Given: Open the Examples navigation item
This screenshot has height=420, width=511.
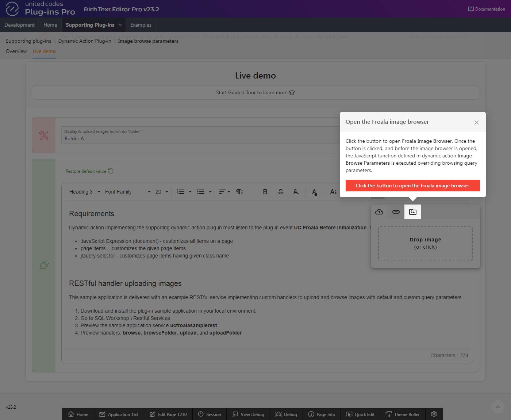Looking at the screenshot, I should pyautogui.click(x=141, y=25).
